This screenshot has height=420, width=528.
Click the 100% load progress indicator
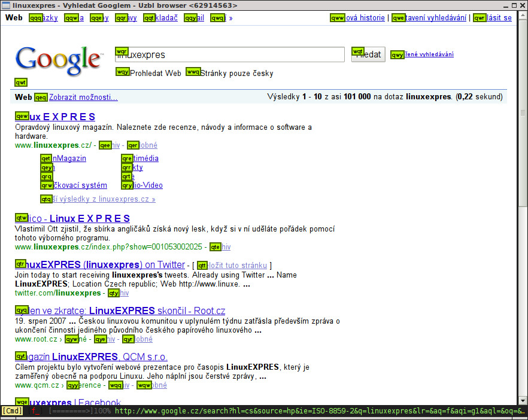coord(102,411)
